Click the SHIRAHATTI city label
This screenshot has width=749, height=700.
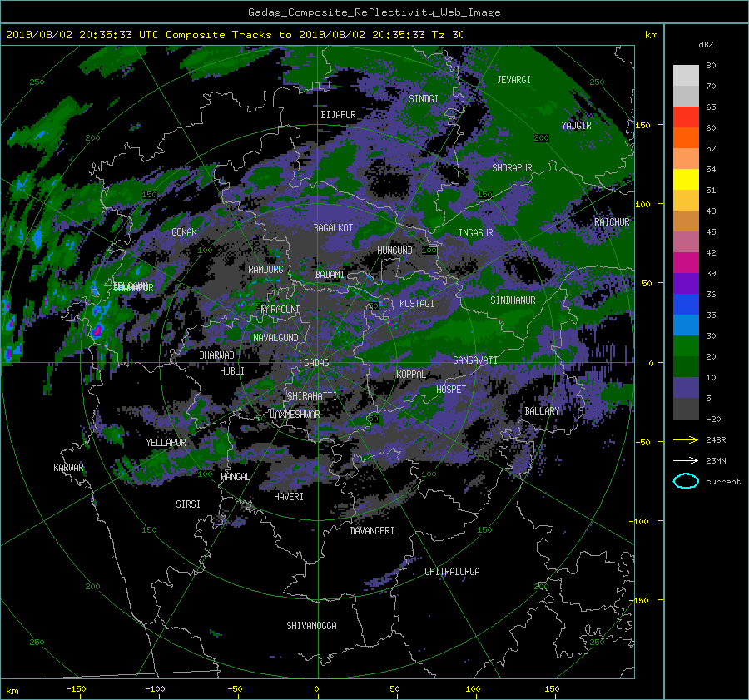312,396
